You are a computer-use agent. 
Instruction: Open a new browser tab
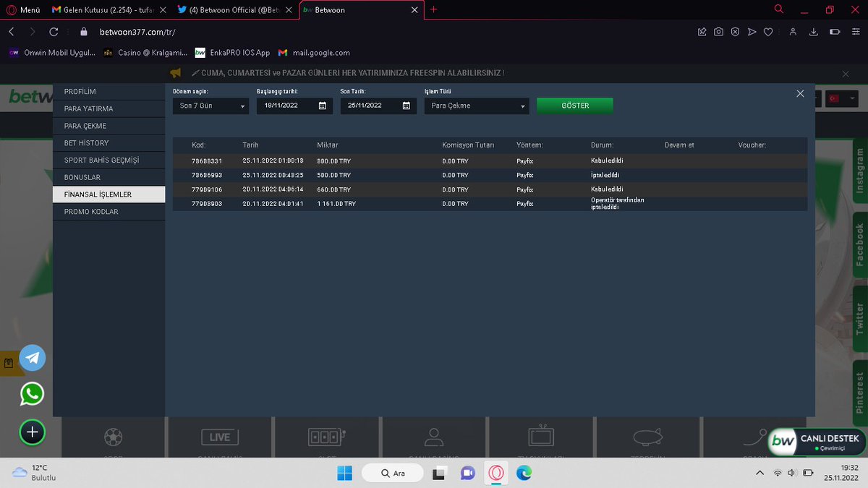click(434, 9)
